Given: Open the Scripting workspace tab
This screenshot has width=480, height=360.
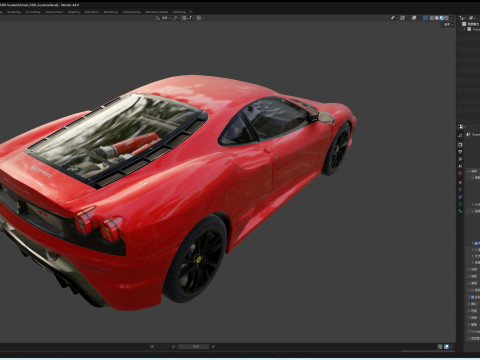Looking at the screenshot, I should coord(179,12).
